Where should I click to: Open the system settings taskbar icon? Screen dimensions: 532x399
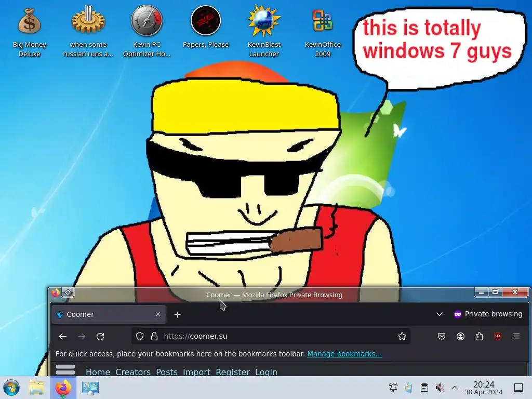point(90,388)
